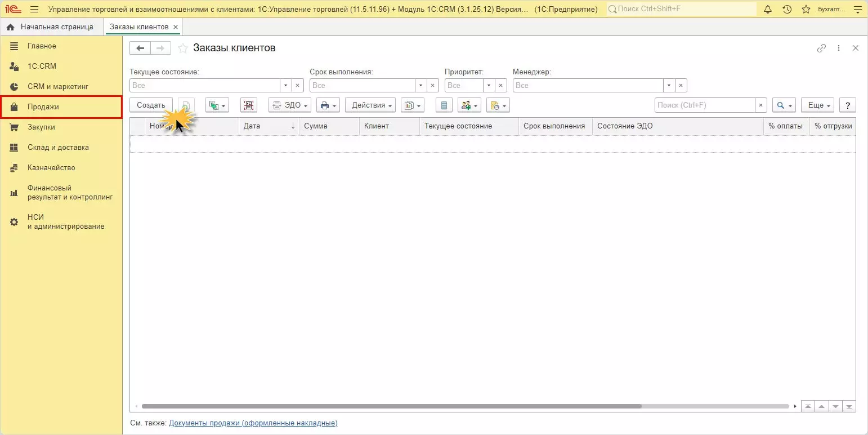This screenshot has height=435, width=868.
Task: Open the create-based-on green icon dropdown
Action: click(217, 105)
